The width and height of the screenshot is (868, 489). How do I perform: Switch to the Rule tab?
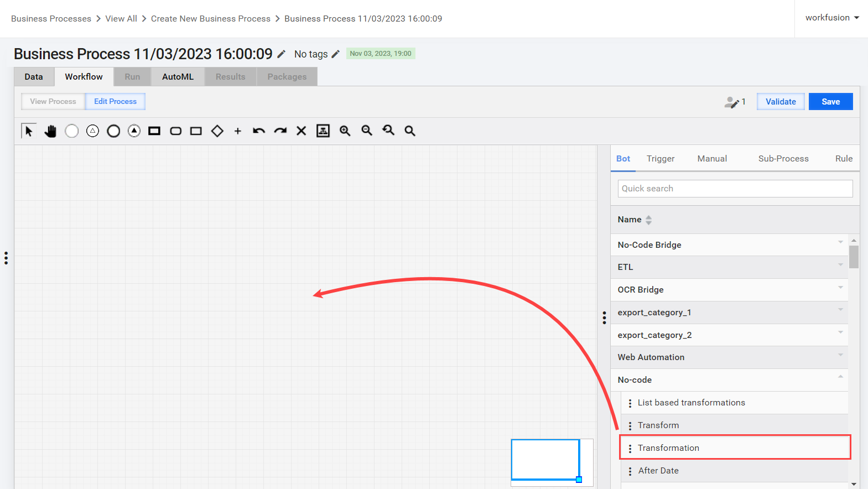coord(844,159)
